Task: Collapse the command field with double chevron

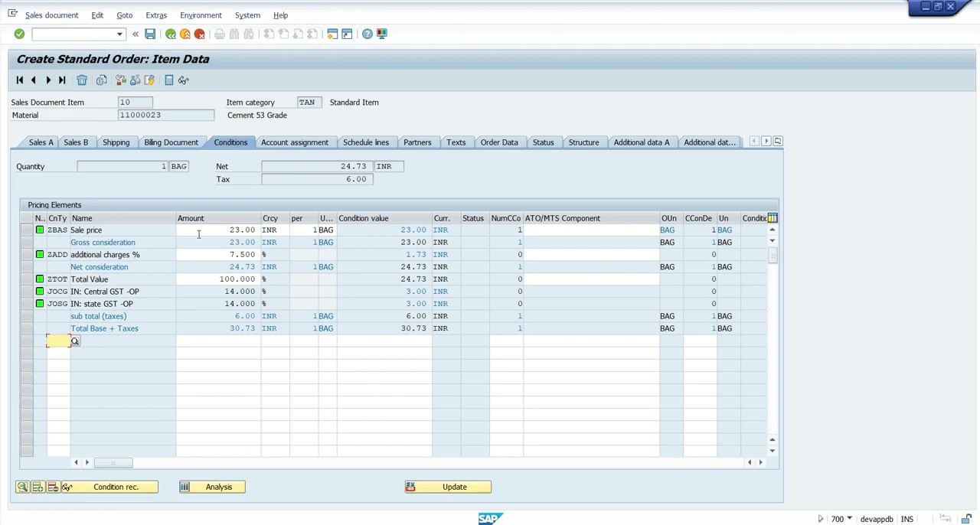Action: pos(136,34)
